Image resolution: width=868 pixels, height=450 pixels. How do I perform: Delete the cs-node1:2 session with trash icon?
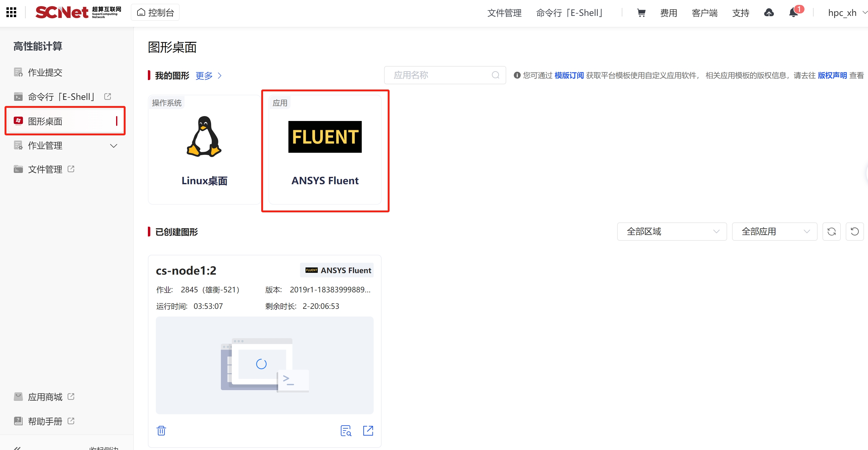161,430
